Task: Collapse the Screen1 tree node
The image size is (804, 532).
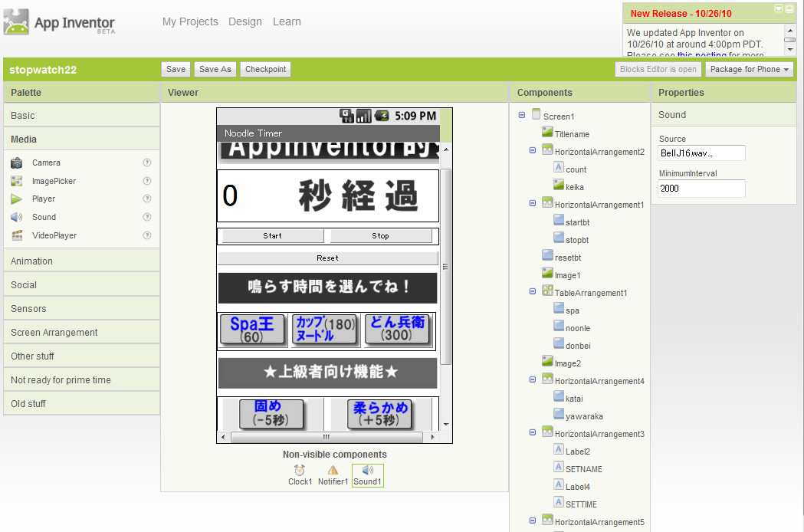Action: [x=522, y=115]
